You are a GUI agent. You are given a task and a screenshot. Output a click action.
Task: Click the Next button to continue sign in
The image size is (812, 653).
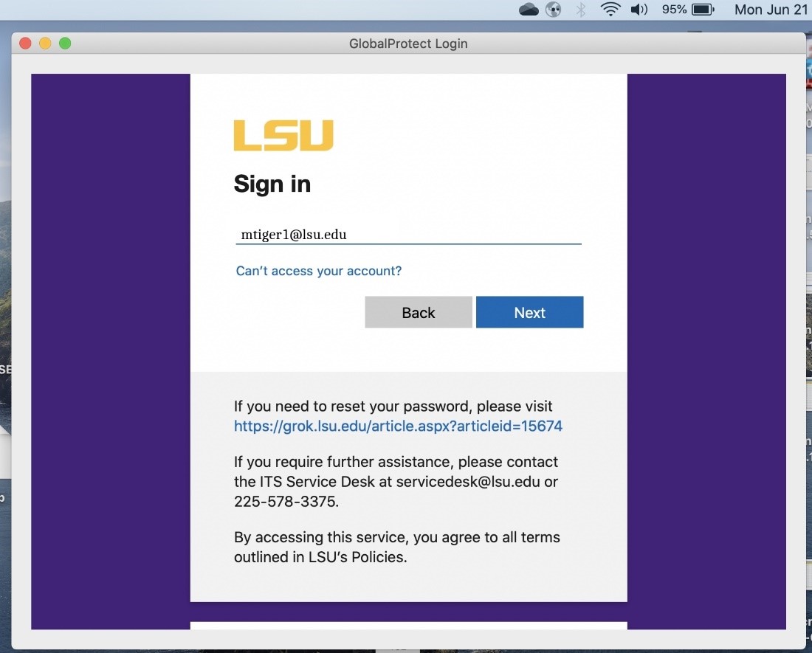(x=529, y=312)
